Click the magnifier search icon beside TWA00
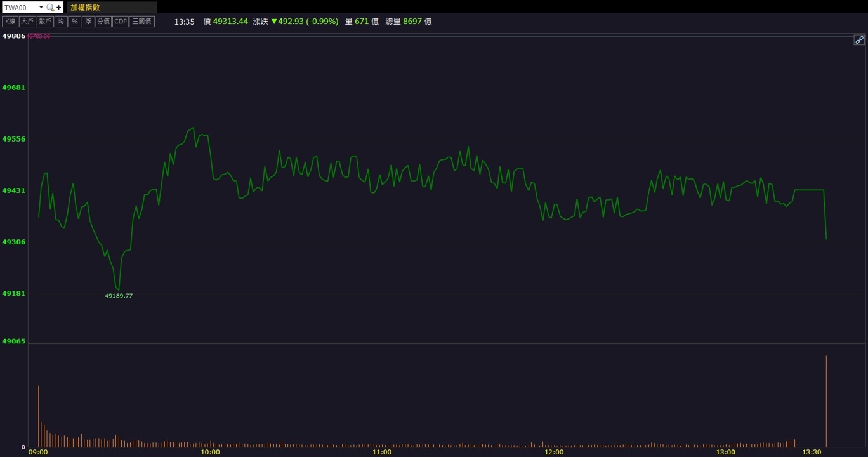 50,8
